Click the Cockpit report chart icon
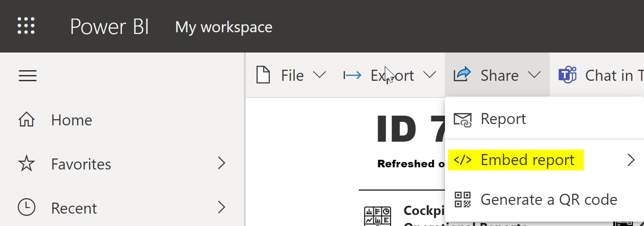This screenshot has height=226, width=644. (x=377, y=216)
